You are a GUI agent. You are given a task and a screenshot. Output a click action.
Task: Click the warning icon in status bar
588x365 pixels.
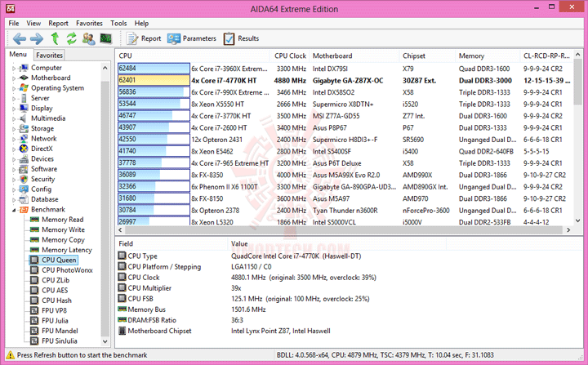tap(11, 355)
